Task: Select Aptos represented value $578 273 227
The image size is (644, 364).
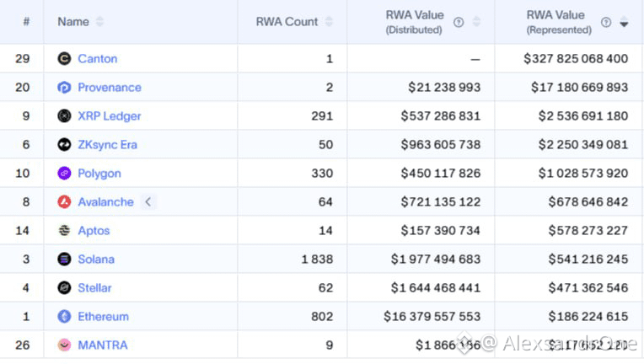Action: tap(588, 231)
